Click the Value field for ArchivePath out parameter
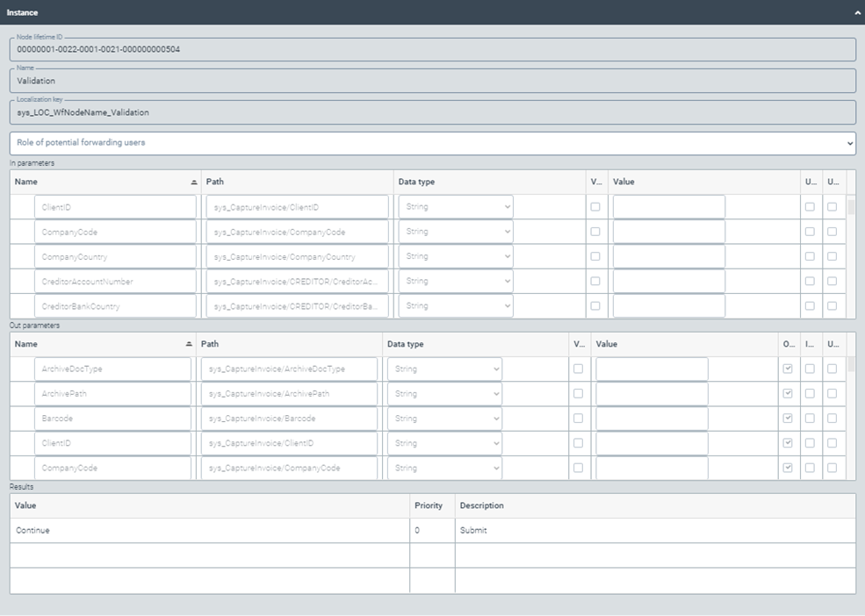This screenshot has width=865, height=616. pos(650,393)
